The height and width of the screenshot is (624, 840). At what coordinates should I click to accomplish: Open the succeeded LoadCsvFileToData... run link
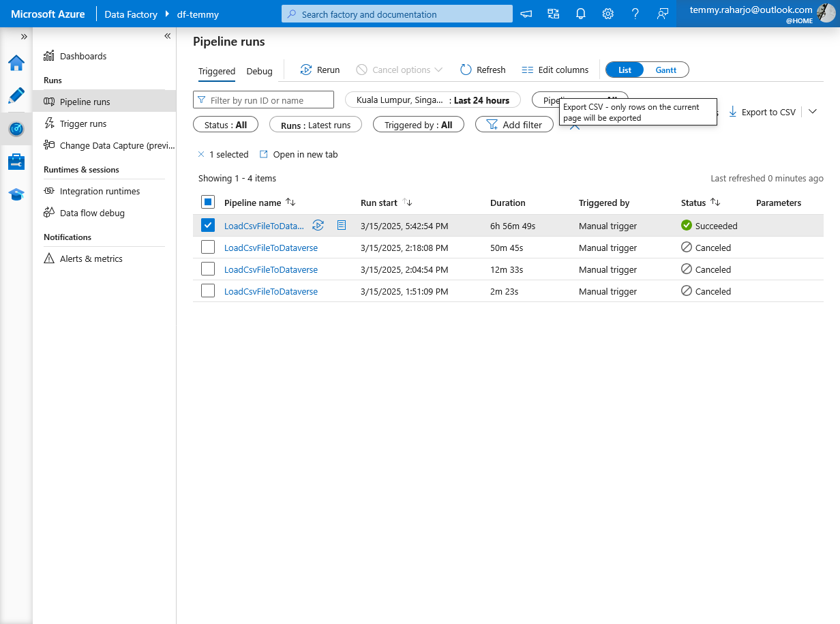(x=264, y=226)
